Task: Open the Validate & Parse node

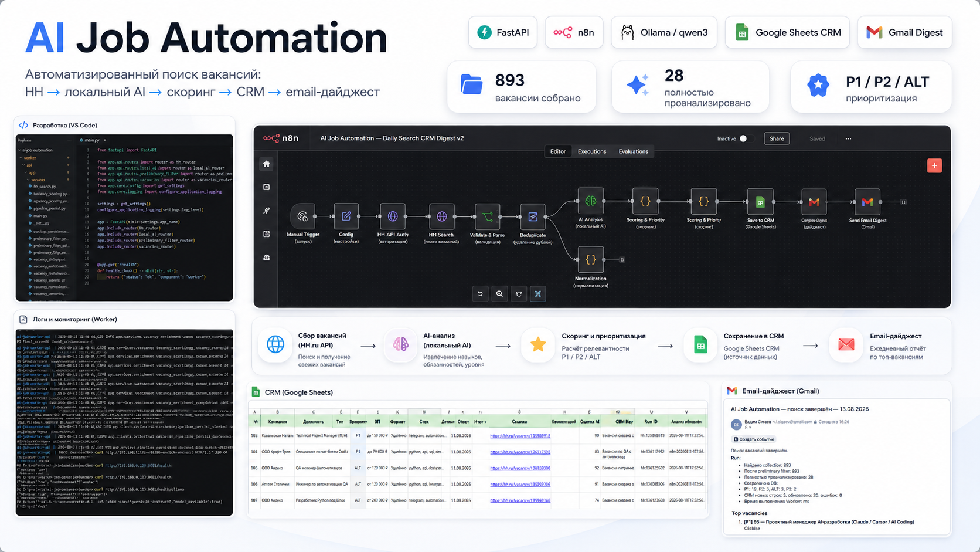Action: coord(487,216)
